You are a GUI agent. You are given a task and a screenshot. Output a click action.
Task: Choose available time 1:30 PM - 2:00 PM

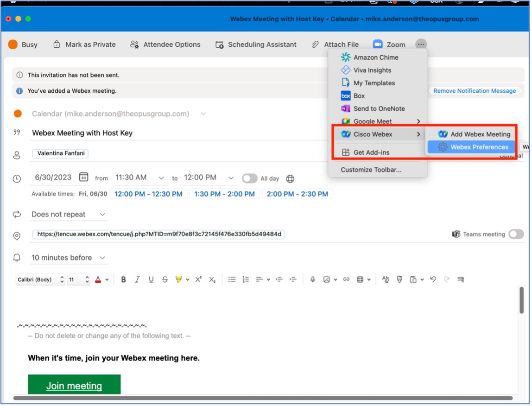click(224, 194)
